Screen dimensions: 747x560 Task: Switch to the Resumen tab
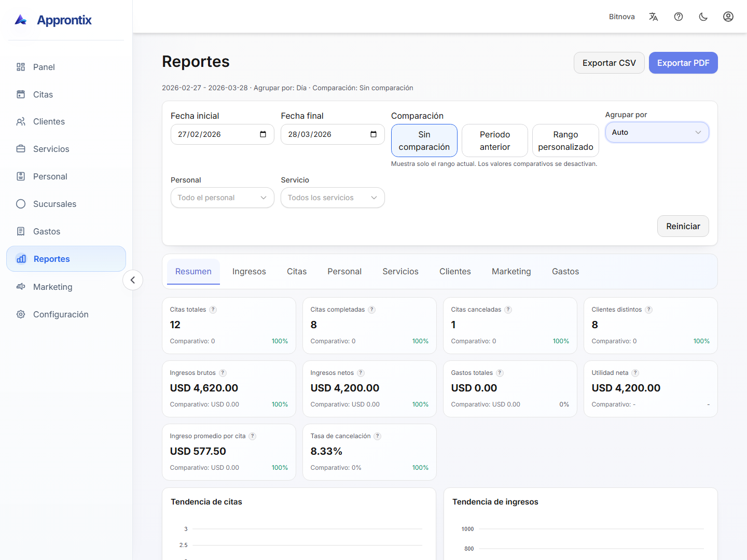coord(193,272)
